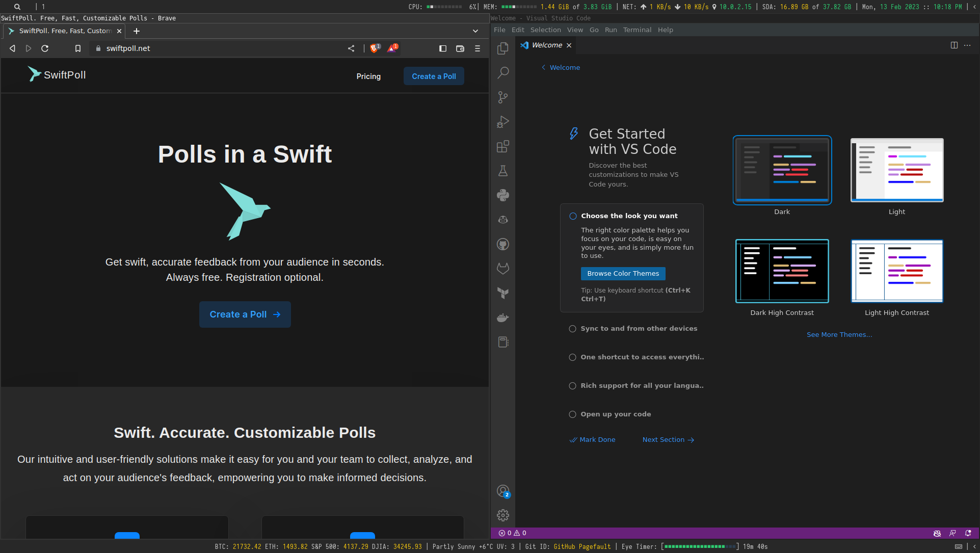Open the editor More Actions ellipsis

pos(967,45)
